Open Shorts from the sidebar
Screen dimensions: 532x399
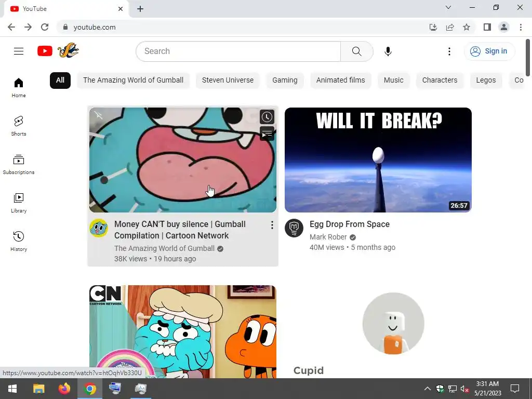point(19,126)
